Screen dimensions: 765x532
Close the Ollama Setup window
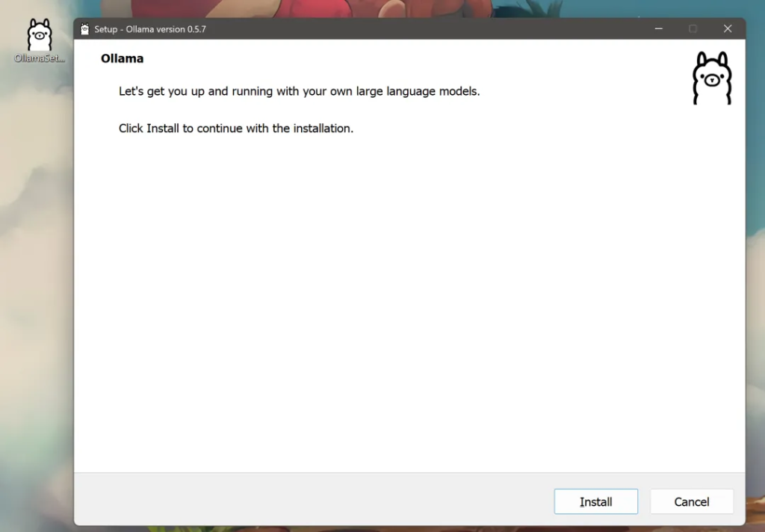click(x=728, y=29)
